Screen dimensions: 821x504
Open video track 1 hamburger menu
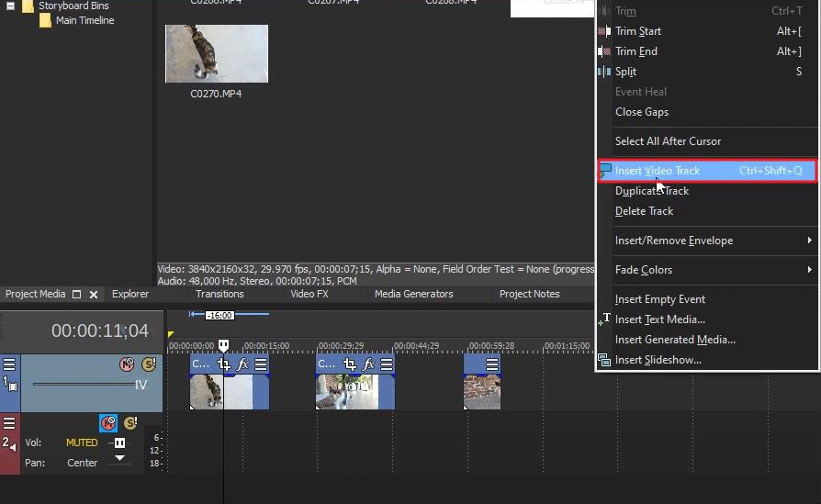point(9,364)
